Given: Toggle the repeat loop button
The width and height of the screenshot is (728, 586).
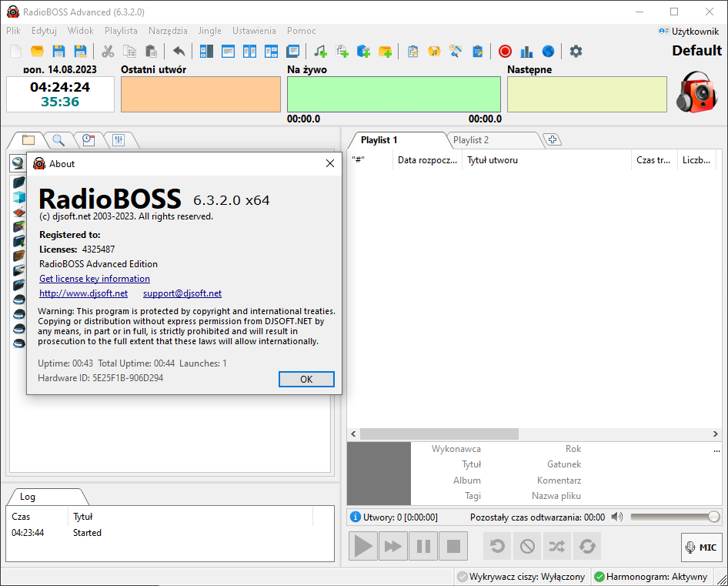Looking at the screenshot, I should [587, 546].
